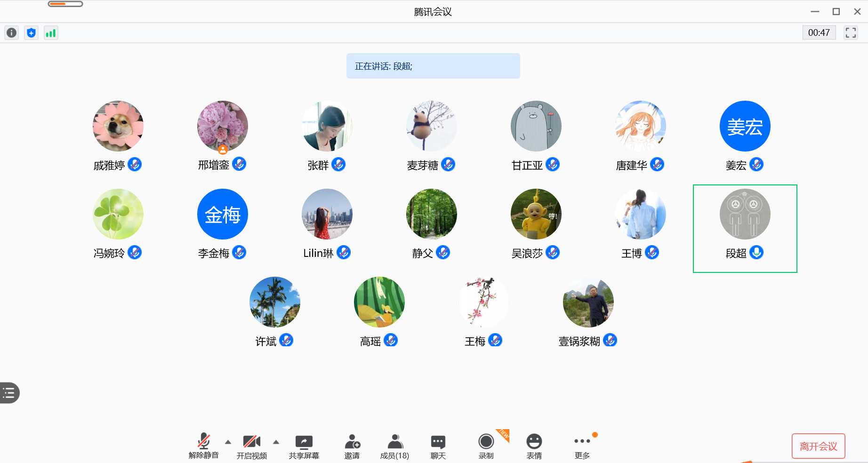Screen dimensions: 868x463
Task: Open the Share Screen (共享屏幕) tool
Action: pyautogui.click(x=304, y=447)
